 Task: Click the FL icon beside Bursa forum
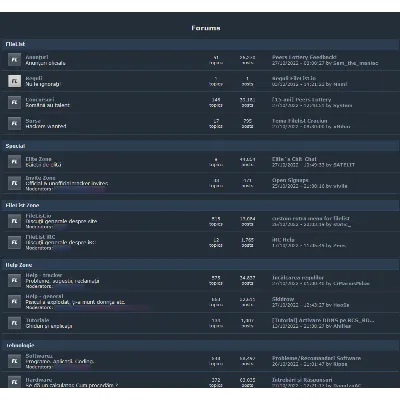coord(14,123)
